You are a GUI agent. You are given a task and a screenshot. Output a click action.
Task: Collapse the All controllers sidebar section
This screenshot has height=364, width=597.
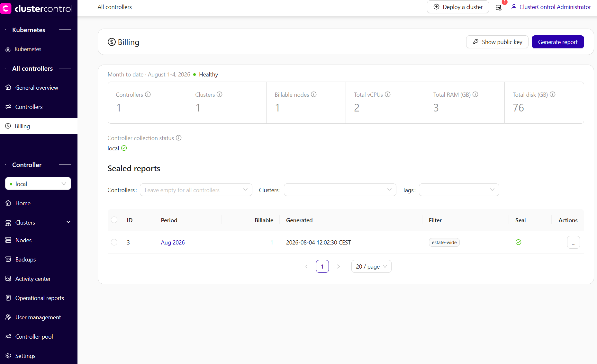tap(65, 68)
